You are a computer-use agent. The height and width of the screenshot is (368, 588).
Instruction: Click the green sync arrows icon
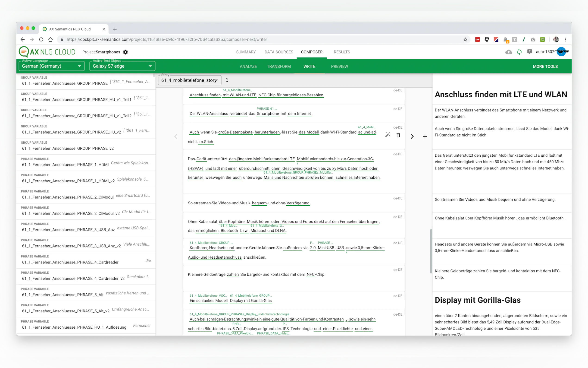pos(519,52)
